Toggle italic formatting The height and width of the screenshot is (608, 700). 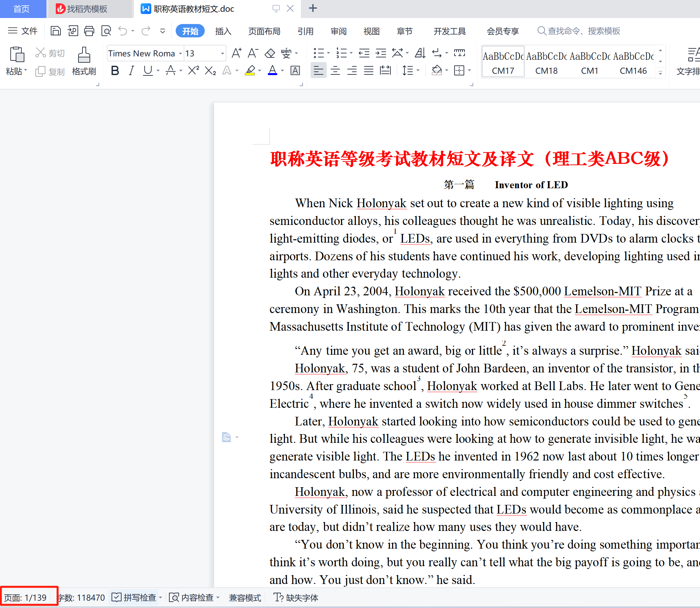[x=131, y=70]
